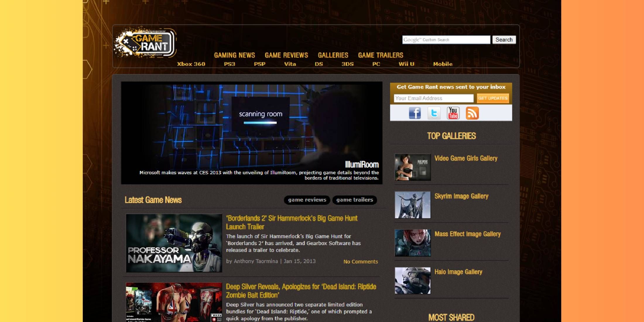Open the Dead Island Riptide thumbnail
This screenshot has width=644, height=322.
pos(174,302)
